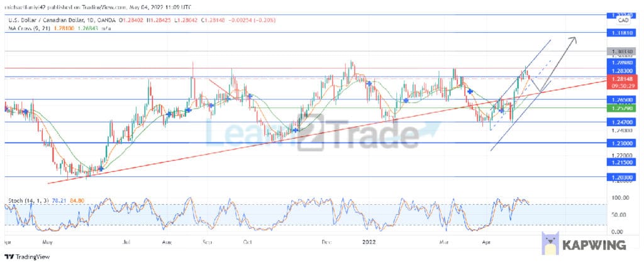Click the orange MA value 1.28100

click(x=63, y=28)
